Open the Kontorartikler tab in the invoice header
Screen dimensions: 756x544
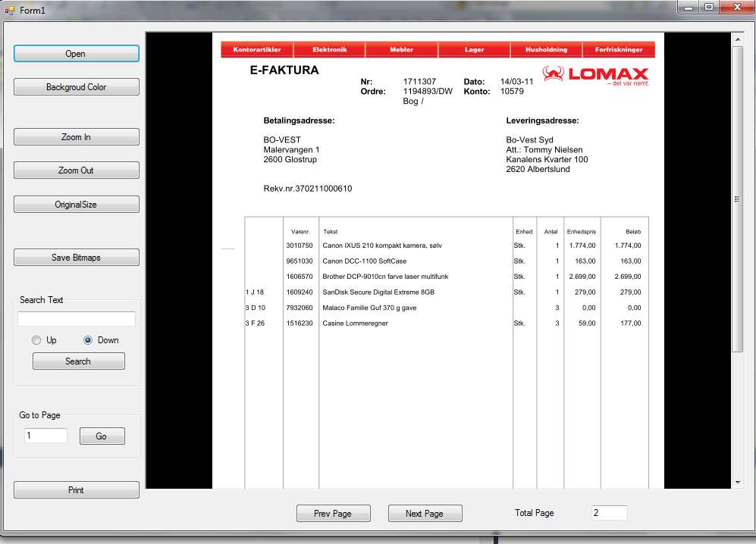(x=257, y=50)
